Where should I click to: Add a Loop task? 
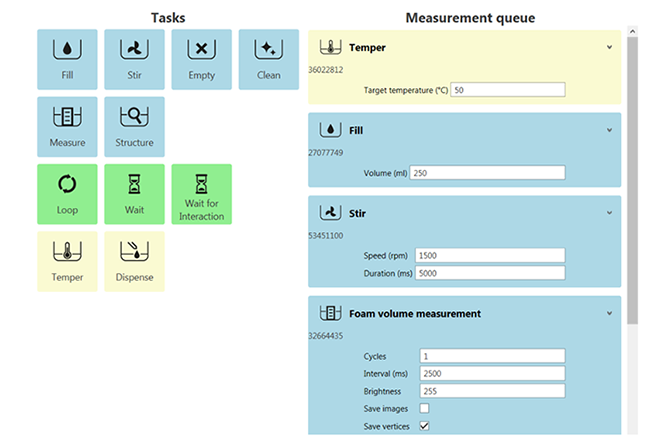[67, 194]
